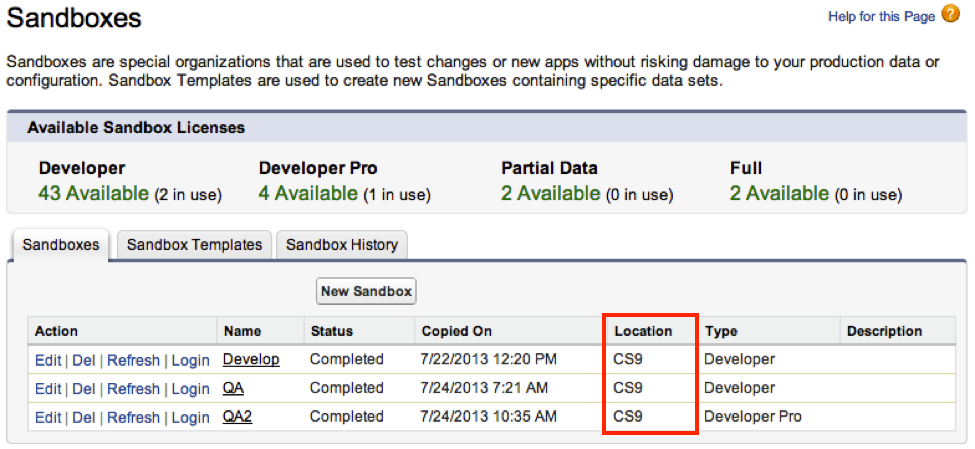Open the Help for this Page link
This screenshot has width=975, height=449.
point(881,17)
